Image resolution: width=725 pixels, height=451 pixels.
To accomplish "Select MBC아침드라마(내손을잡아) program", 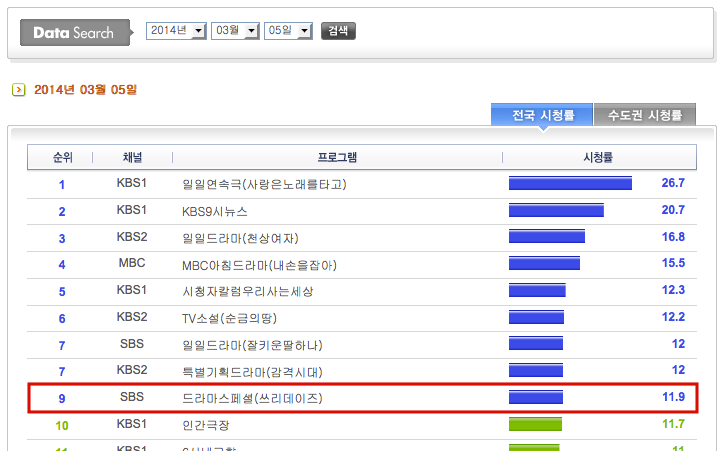I will point(259,265).
